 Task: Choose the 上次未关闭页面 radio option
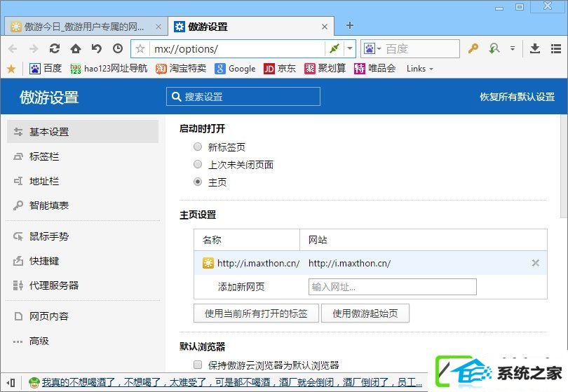point(198,164)
